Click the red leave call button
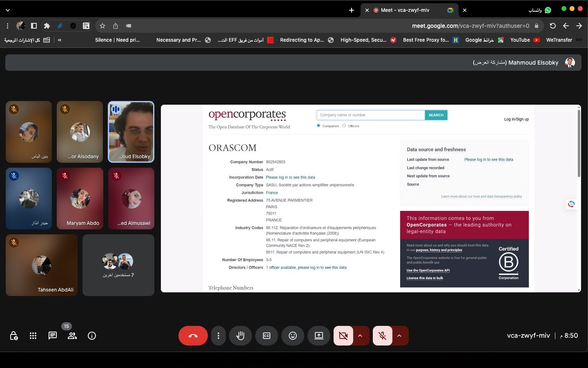 pyautogui.click(x=193, y=336)
